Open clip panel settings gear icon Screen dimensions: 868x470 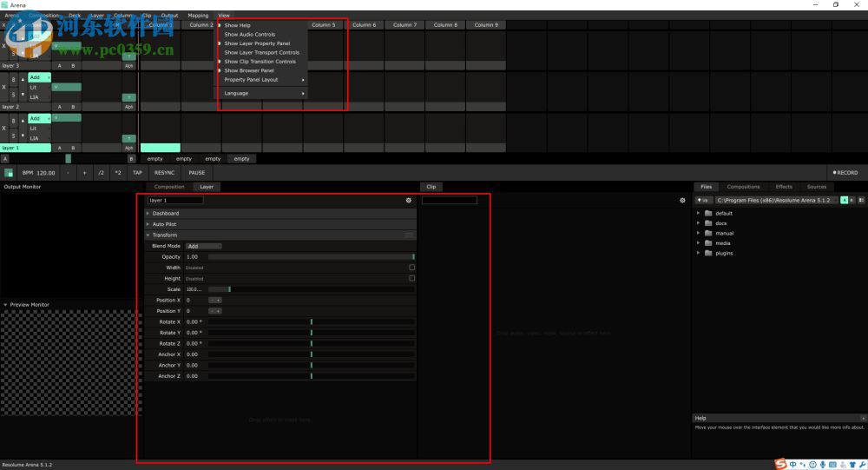[x=682, y=200]
